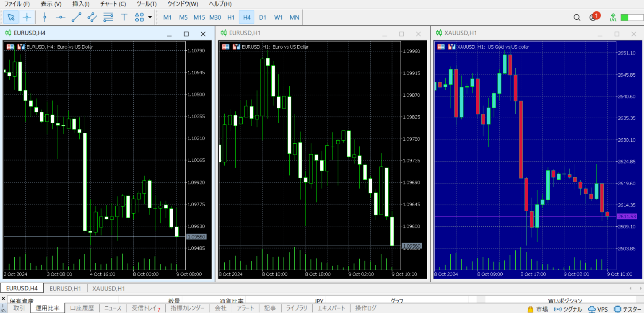Open account notifications with red badge
This screenshot has height=313, width=644.
[593, 17]
